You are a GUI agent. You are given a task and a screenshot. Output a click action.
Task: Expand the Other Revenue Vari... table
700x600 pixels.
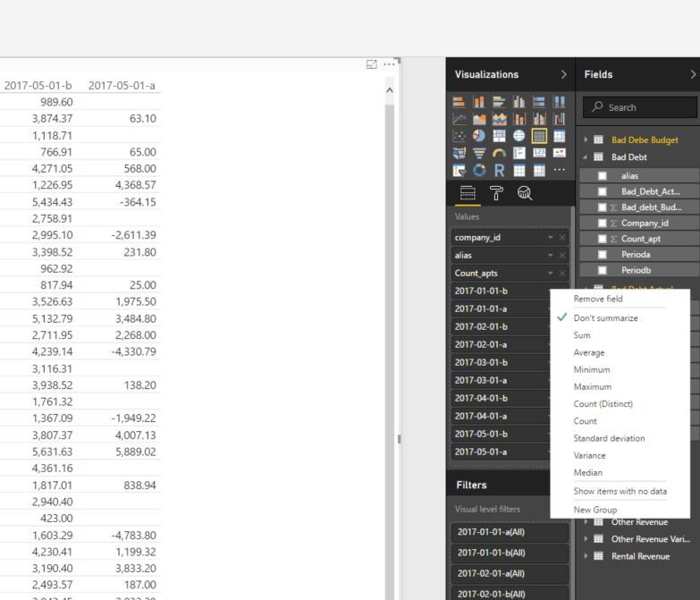point(586,539)
